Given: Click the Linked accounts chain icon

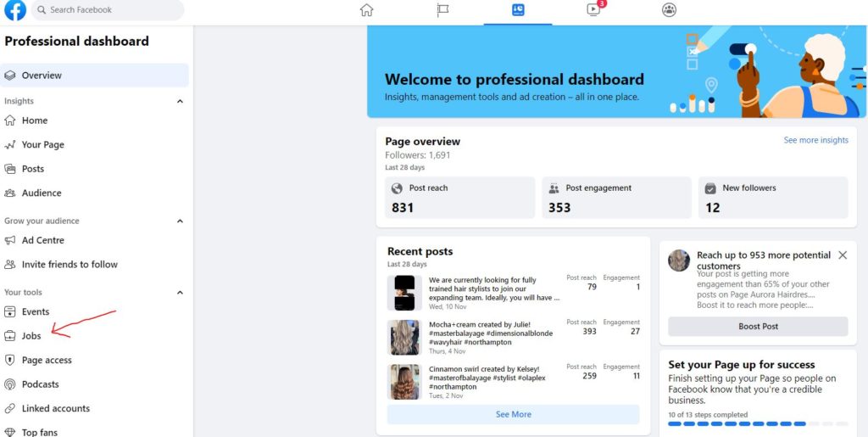Looking at the screenshot, I should click(9, 408).
